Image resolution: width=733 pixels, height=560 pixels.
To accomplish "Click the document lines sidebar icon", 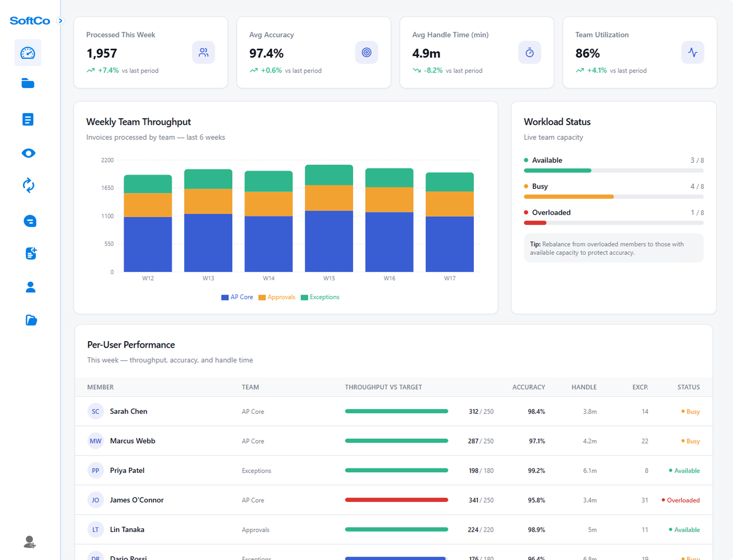I will coord(28,119).
